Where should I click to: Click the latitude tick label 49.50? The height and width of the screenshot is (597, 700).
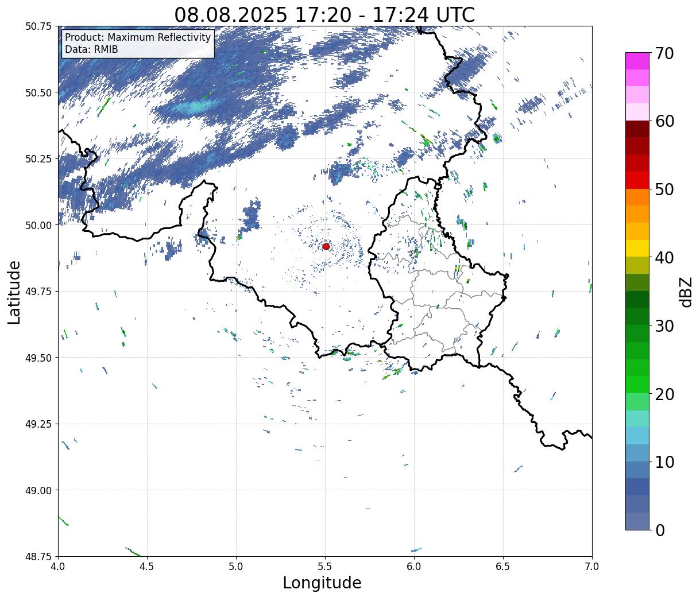pyautogui.click(x=38, y=358)
